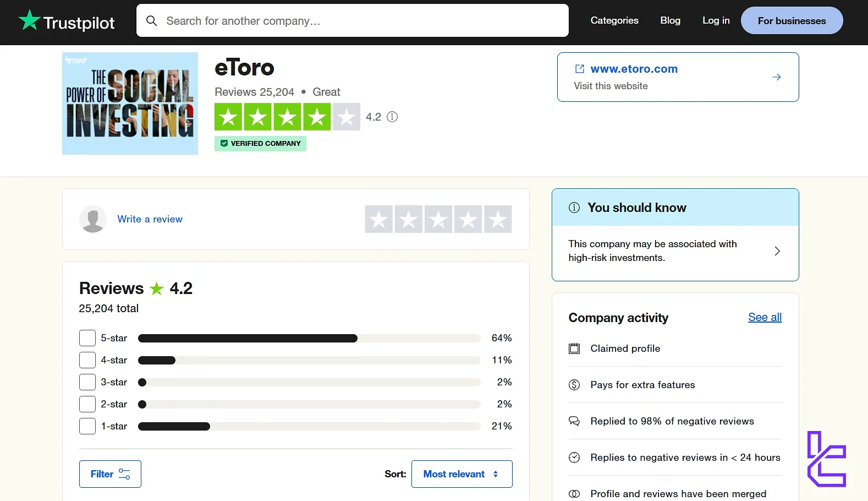The height and width of the screenshot is (501, 868).
Task: Click the Search for another company field
Action: 353,20
